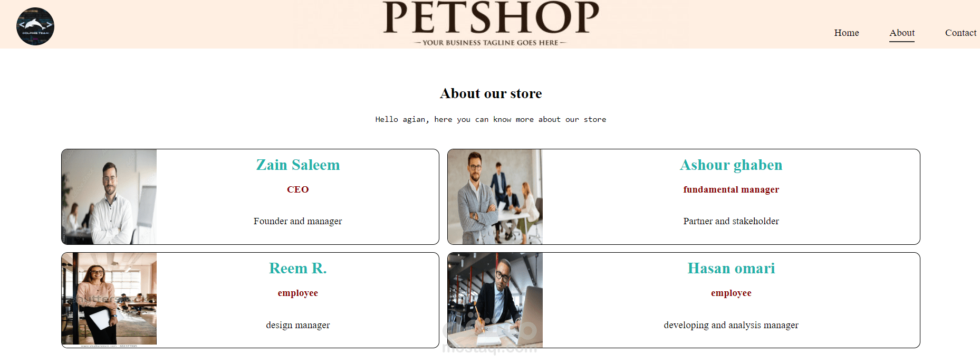Select Zain Saleem's profile photo
Viewport: 980px width, 363px height.
tap(109, 197)
